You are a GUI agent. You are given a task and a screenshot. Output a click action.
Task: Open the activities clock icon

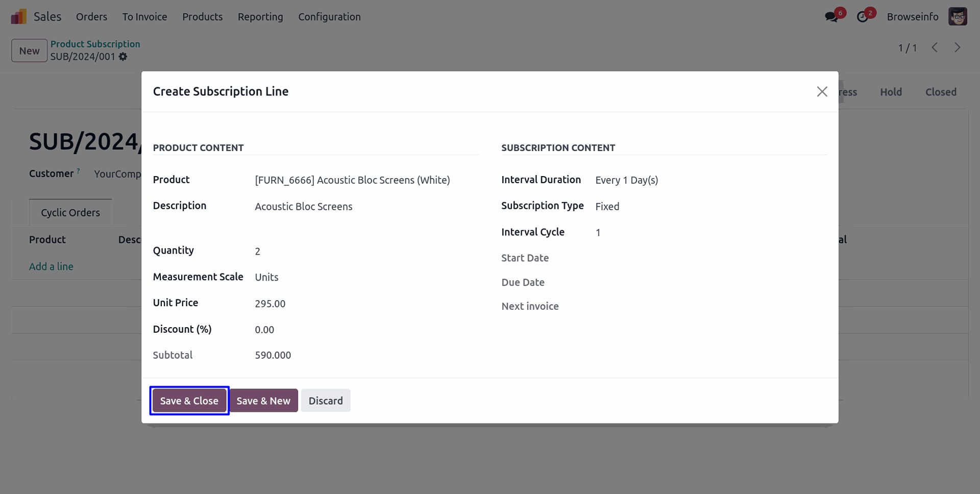pyautogui.click(x=862, y=17)
